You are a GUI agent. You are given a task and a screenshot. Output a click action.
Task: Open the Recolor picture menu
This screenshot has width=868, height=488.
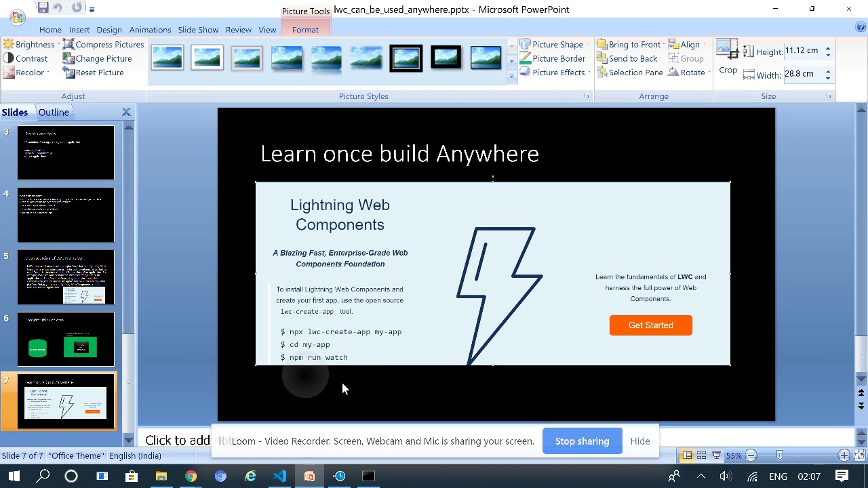26,73
